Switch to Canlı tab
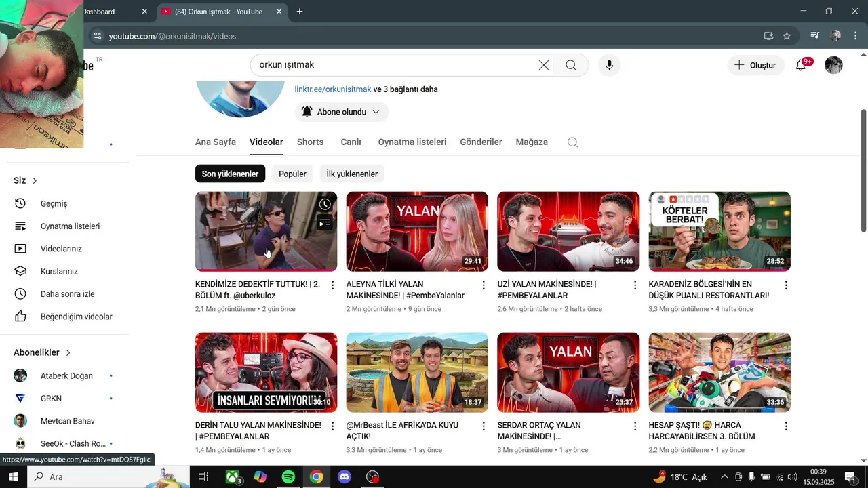The image size is (868, 488). [351, 142]
